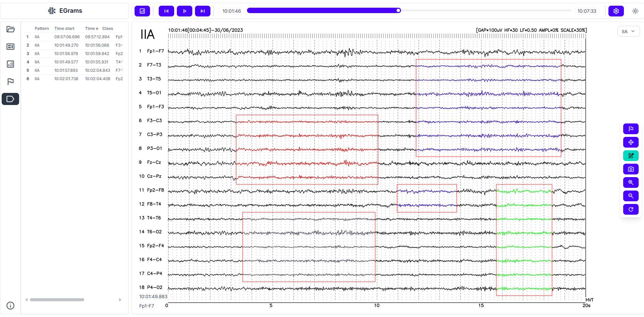Zoom in on the EEG chart
The image size is (644, 317).
pyautogui.click(x=631, y=182)
